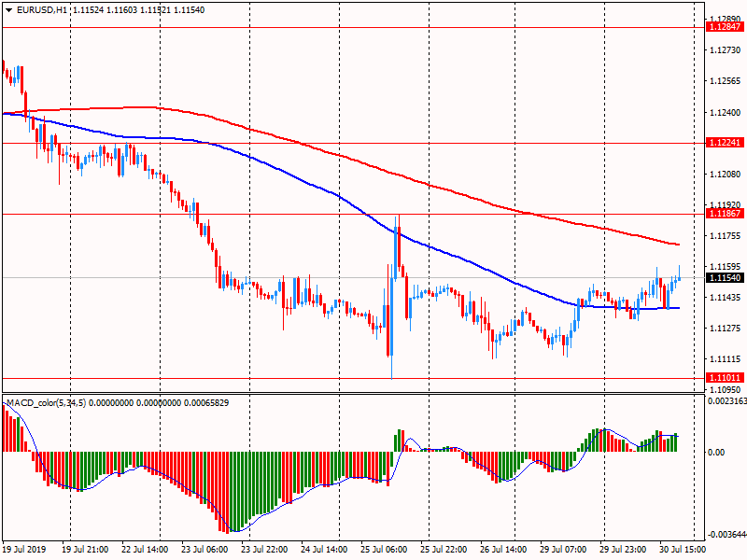This screenshot has width=747, height=560.
Task: Select the 19 Jul 21:00 time label
Action: [x=85, y=549]
